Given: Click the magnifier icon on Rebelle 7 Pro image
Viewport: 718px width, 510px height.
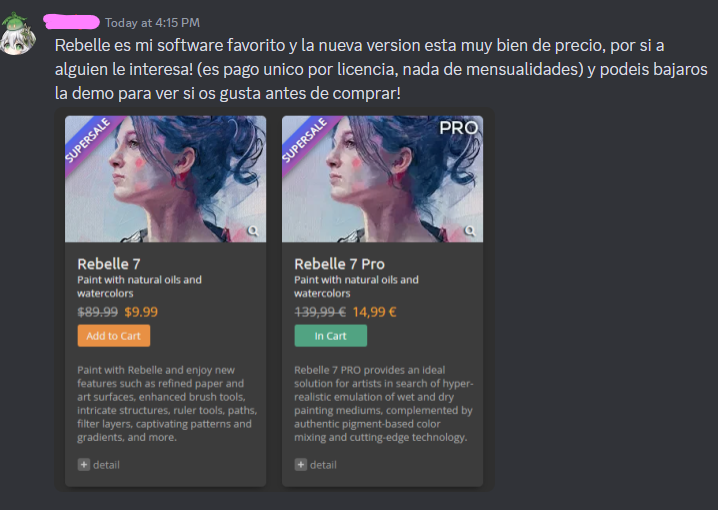Looking at the screenshot, I should (470, 231).
